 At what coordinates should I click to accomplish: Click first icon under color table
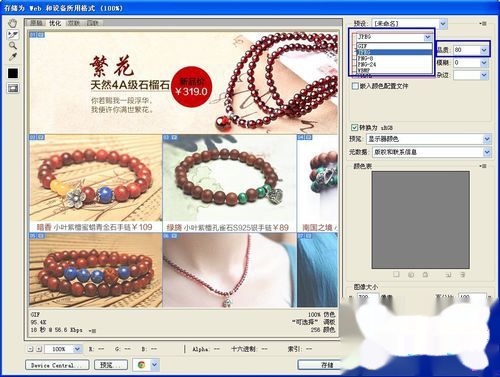[396, 274]
